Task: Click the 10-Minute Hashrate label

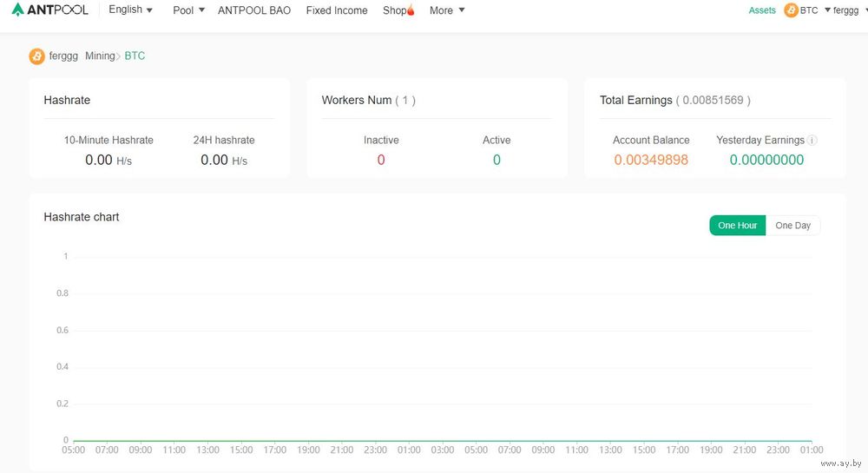Action: (108, 140)
